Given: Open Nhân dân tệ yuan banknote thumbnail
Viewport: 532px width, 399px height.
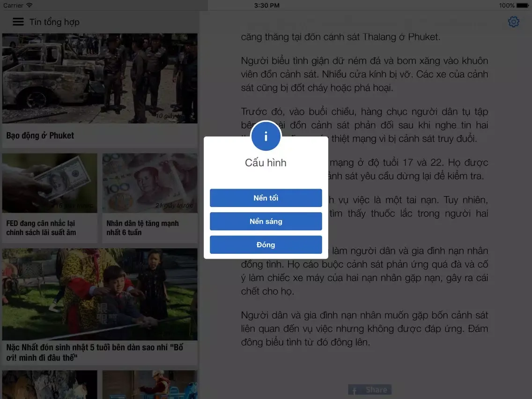Looking at the screenshot, I should point(150,183).
